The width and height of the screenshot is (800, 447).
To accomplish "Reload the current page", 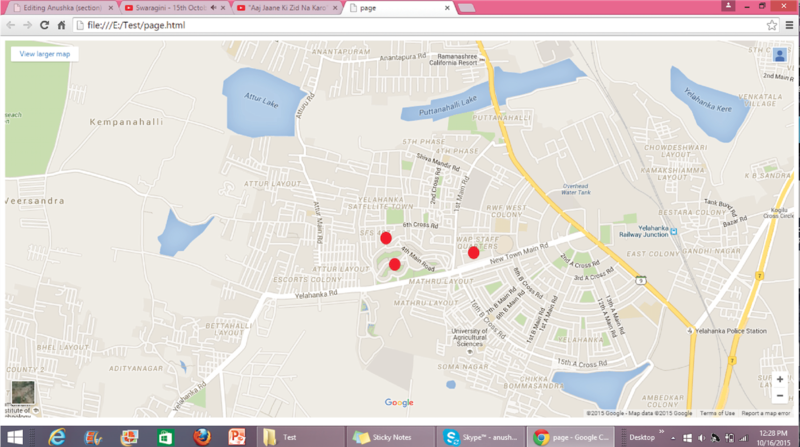I will [x=44, y=23].
